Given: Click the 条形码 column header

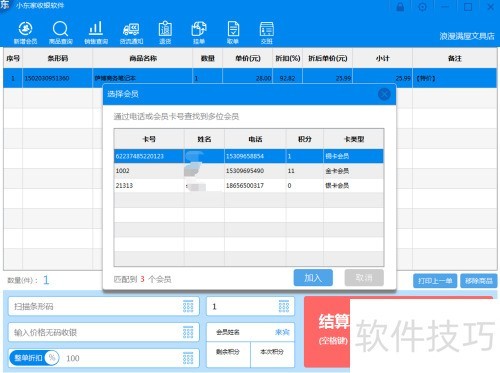Looking at the screenshot, I should coord(57,58).
